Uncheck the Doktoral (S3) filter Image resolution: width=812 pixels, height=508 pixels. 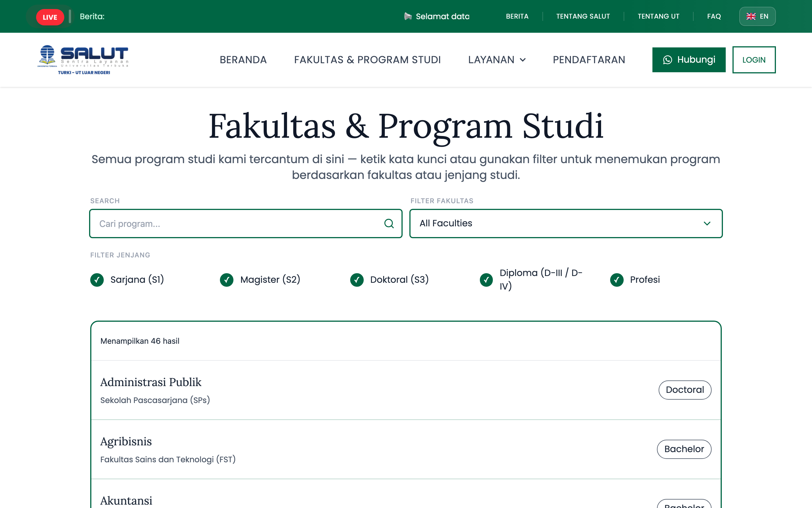tap(357, 279)
